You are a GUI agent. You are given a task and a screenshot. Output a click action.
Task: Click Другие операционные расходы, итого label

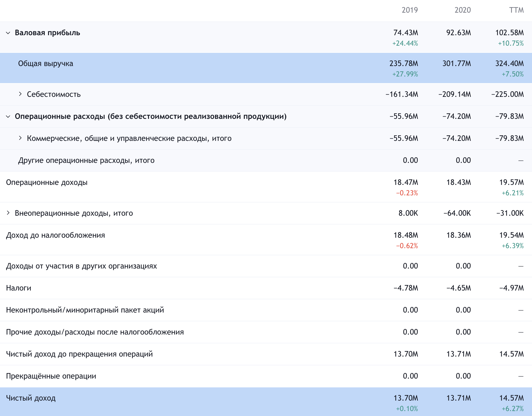(86, 160)
